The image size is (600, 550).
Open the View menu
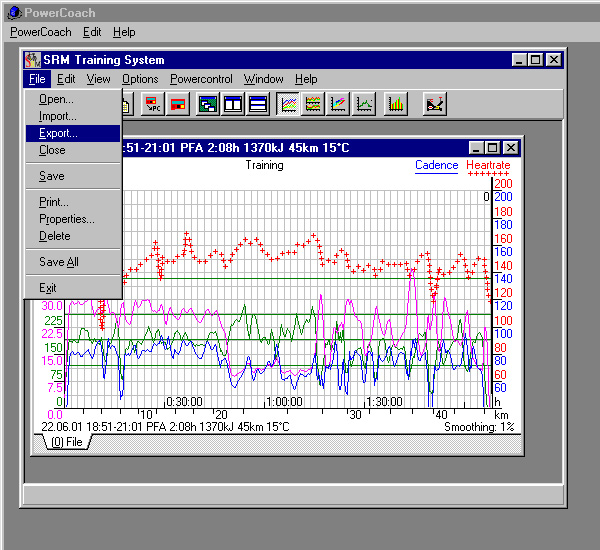[98, 79]
